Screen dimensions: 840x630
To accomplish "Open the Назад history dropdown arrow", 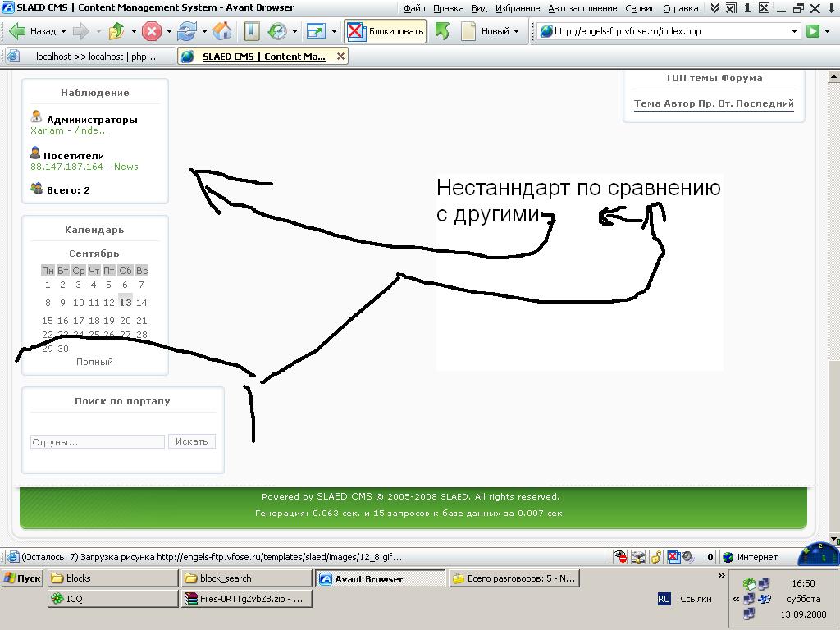I will [63, 32].
